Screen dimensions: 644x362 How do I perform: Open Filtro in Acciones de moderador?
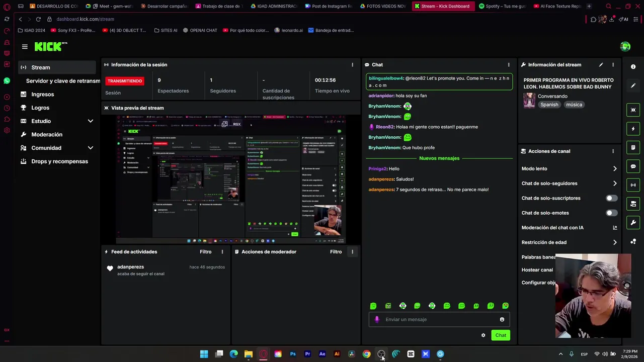(x=336, y=252)
